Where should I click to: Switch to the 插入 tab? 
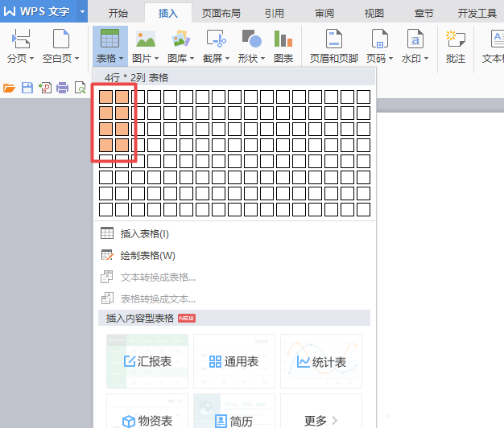[x=168, y=13]
